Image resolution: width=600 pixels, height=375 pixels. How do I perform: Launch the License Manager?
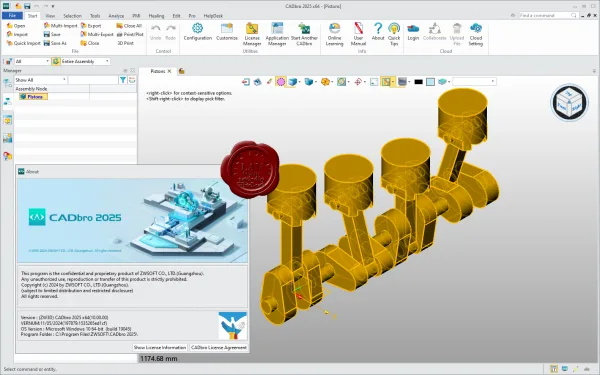point(252,34)
